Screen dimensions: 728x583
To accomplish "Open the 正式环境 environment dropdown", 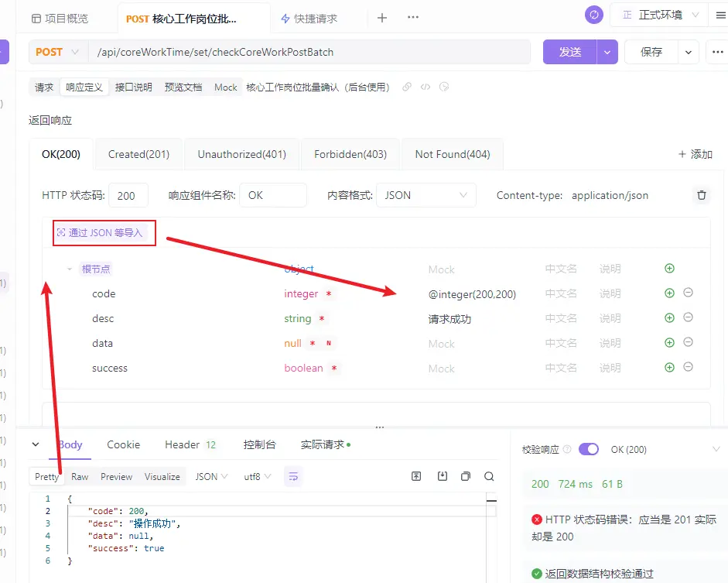I will pos(660,15).
